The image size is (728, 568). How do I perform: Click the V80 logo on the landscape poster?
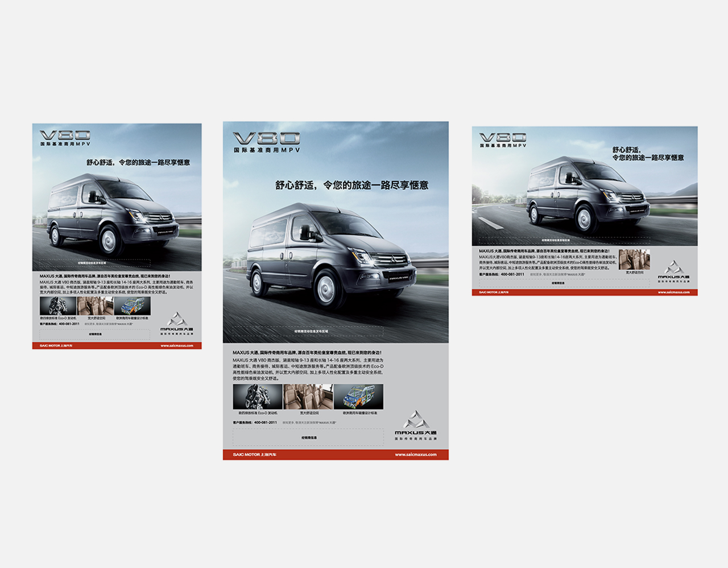503,137
